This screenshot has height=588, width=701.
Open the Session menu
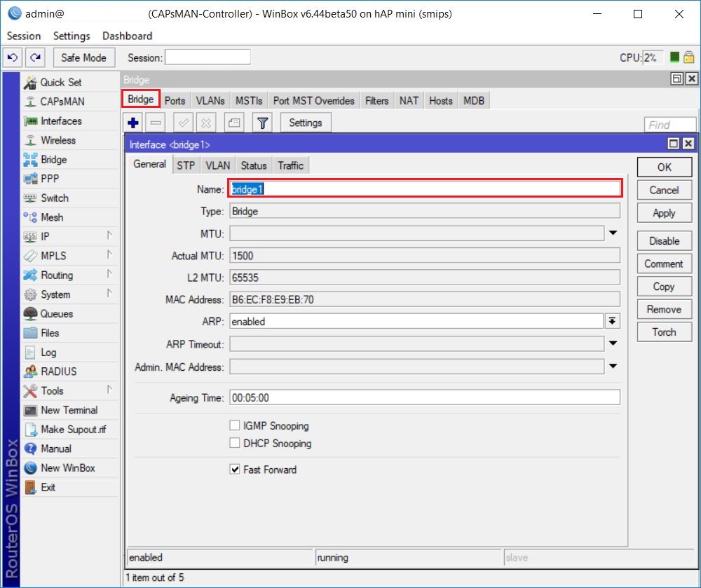coord(24,36)
